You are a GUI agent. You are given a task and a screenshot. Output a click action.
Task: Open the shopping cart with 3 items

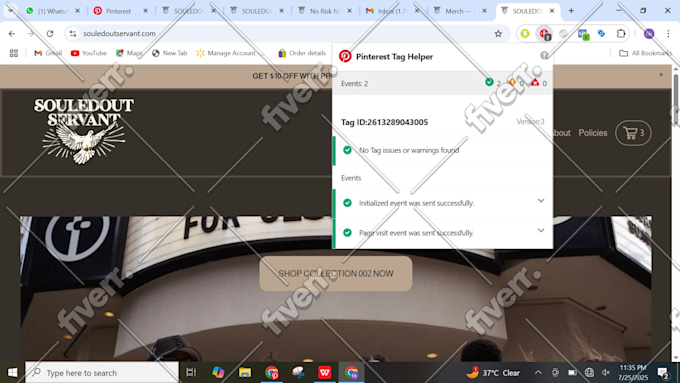(x=633, y=133)
